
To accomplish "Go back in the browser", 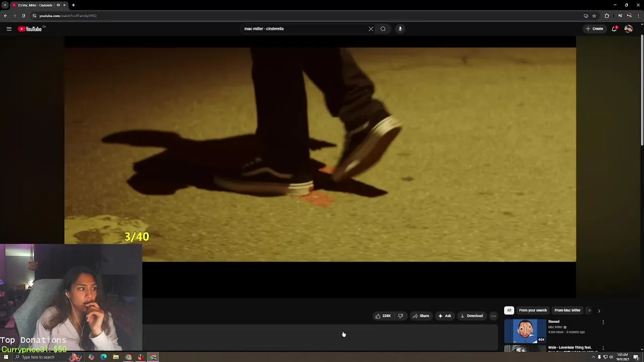I will tap(6, 16).
